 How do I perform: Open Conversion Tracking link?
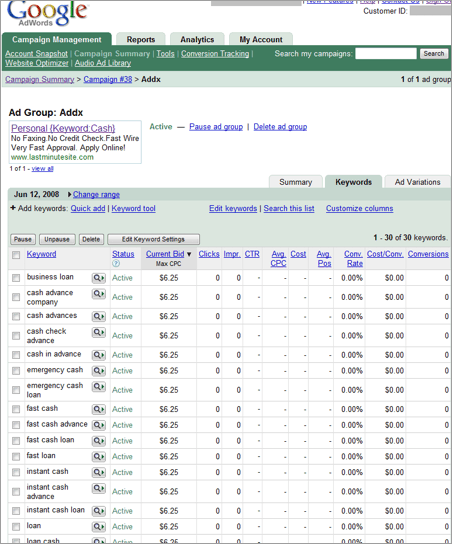215,54
